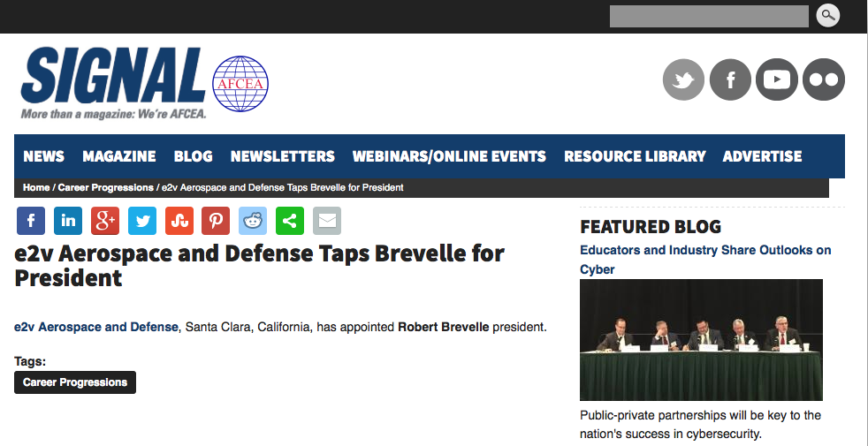Click the AFCEA globe logo
Viewport: 868px width, 446px height.
pyautogui.click(x=240, y=84)
